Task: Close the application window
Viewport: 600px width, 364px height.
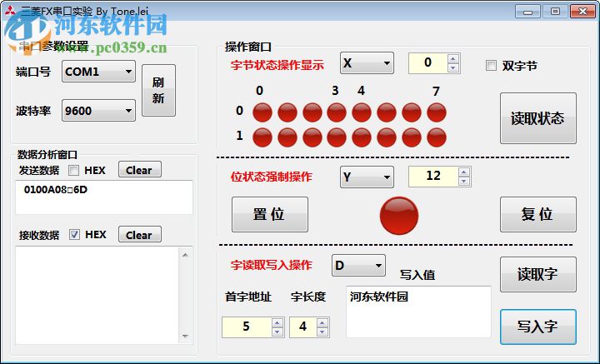Action: (x=582, y=12)
